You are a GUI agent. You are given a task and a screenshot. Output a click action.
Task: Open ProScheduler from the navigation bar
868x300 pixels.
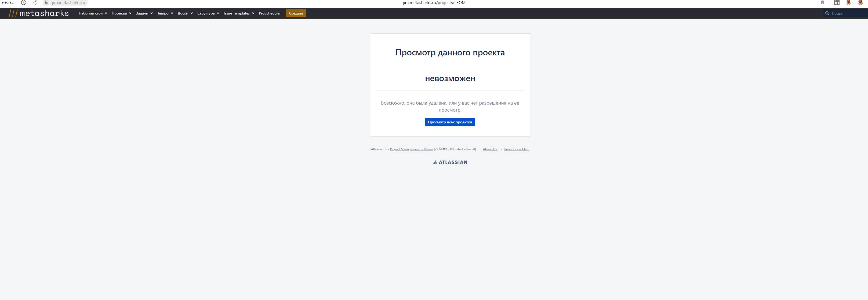click(270, 13)
